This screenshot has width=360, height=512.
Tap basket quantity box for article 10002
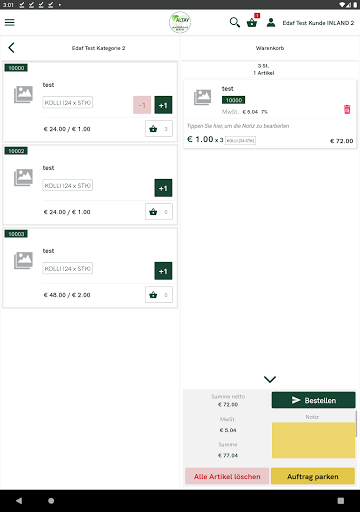click(x=159, y=212)
